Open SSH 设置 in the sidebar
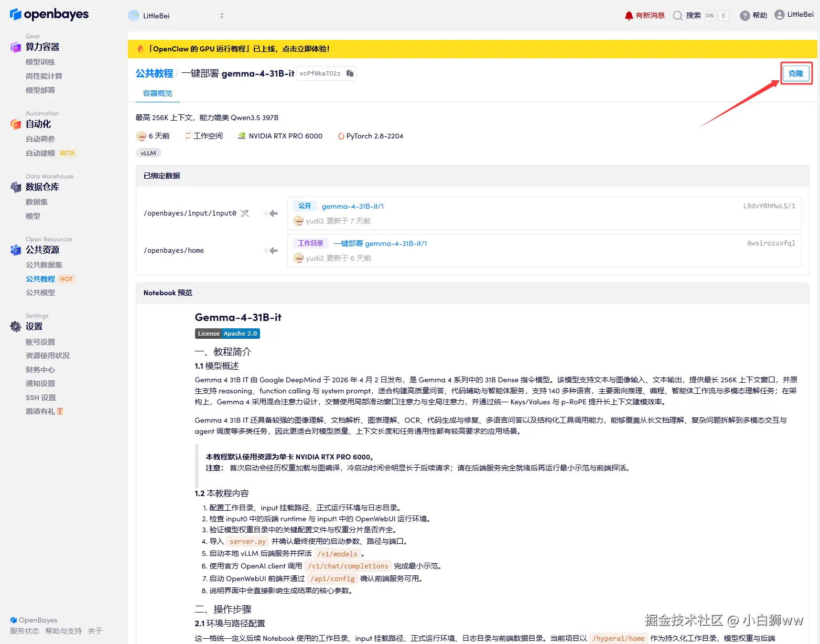The image size is (820, 644). pos(41,398)
